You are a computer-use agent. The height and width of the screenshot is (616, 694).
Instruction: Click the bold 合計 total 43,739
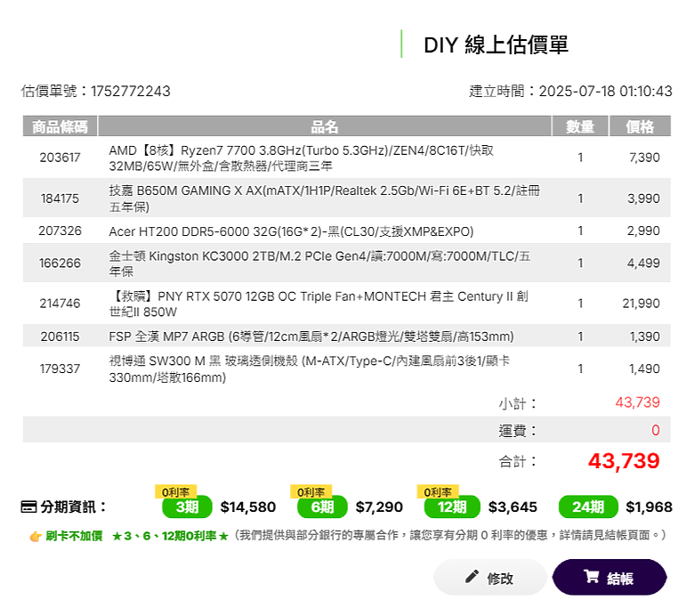[x=624, y=461]
